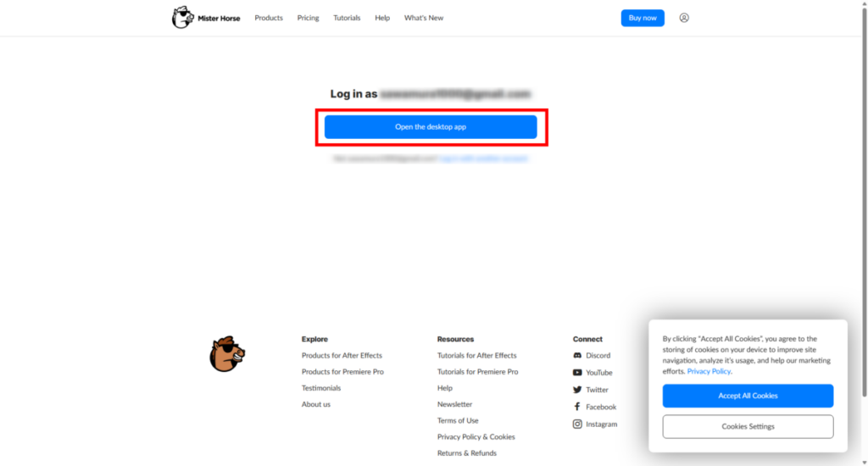The height and width of the screenshot is (466, 868).
Task: Open Tutorials for Premiere Pro link
Action: pos(477,372)
